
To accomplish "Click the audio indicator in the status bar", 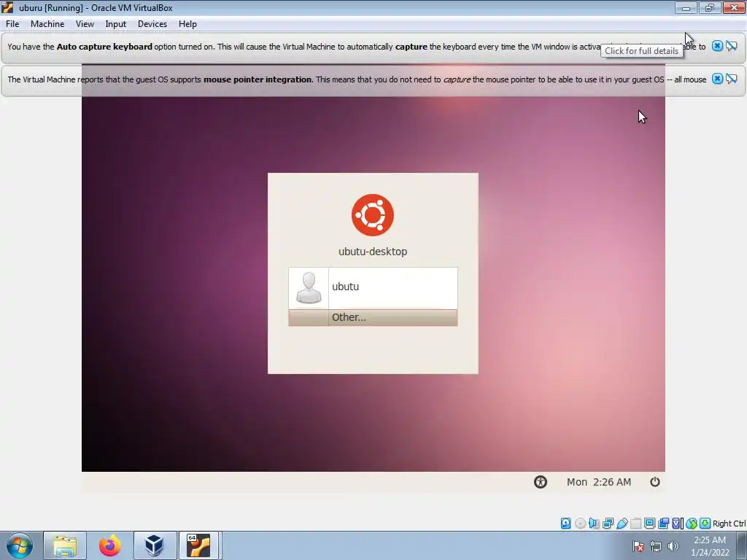I will pos(594,524).
